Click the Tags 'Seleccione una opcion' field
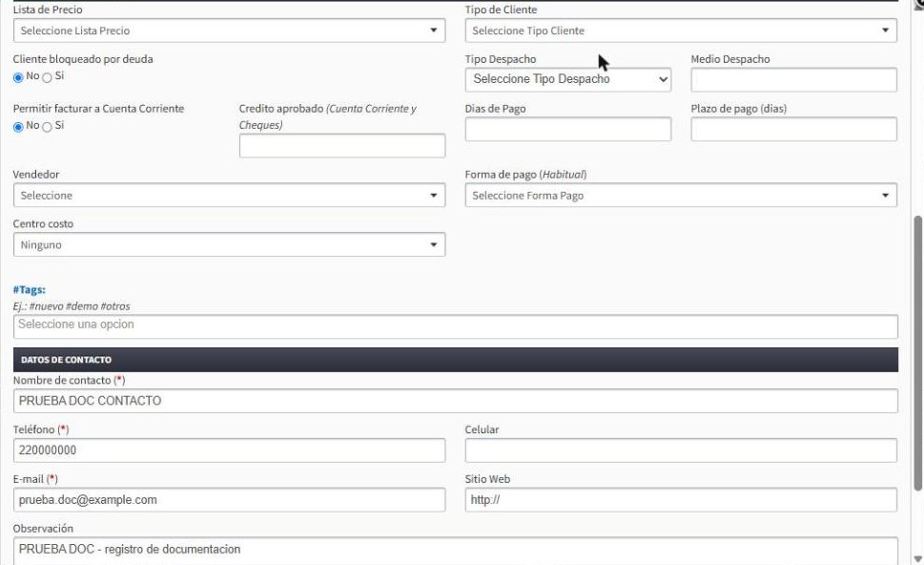 click(x=456, y=326)
